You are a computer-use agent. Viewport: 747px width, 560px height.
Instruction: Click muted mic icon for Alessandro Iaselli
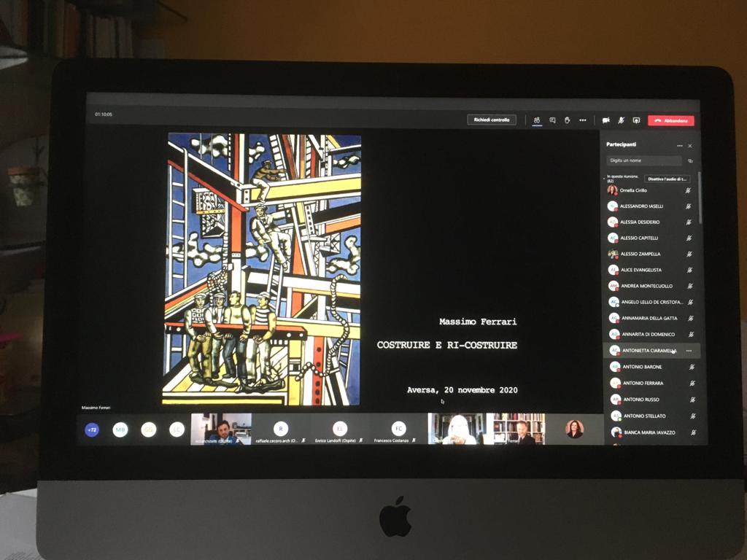point(689,206)
